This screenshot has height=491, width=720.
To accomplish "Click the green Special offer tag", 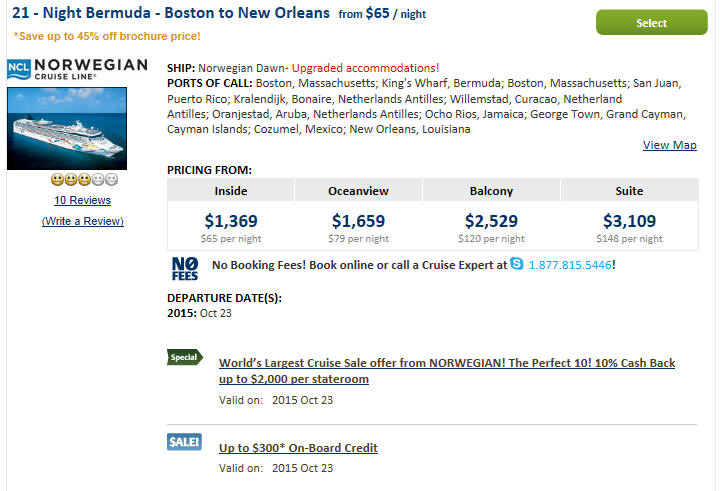I will click(x=185, y=357).
